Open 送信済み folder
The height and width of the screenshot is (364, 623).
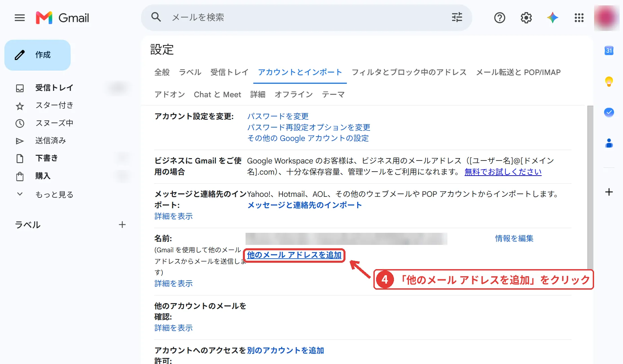click(50, 141)
